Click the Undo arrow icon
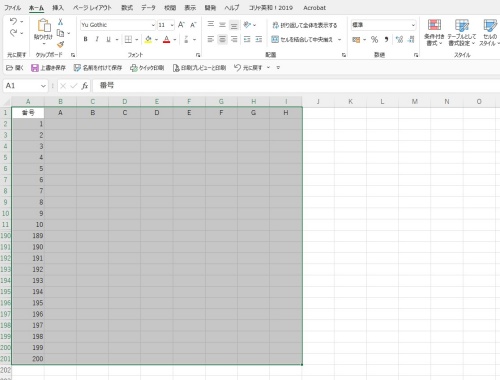 [14, 22]
